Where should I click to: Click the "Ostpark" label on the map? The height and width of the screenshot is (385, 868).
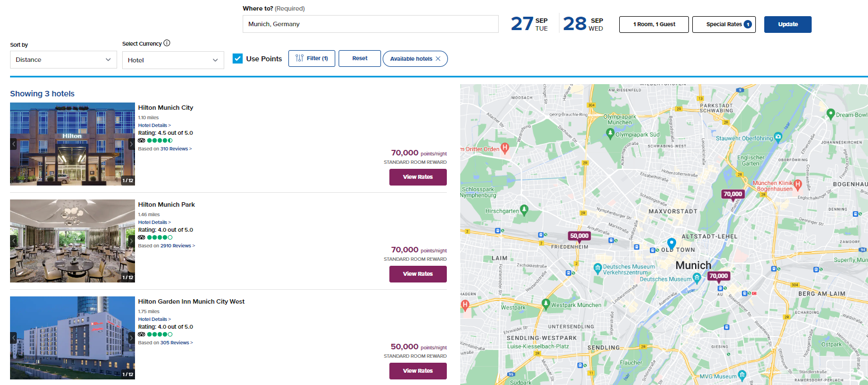coord(831,344)
